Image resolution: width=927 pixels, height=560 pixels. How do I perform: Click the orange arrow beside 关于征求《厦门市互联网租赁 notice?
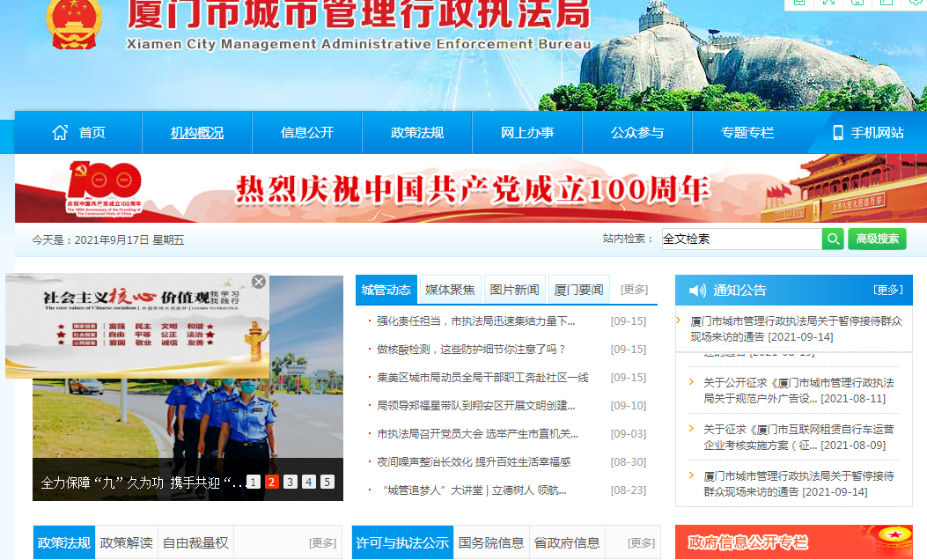pyautogui.click(x=692, y=429)
